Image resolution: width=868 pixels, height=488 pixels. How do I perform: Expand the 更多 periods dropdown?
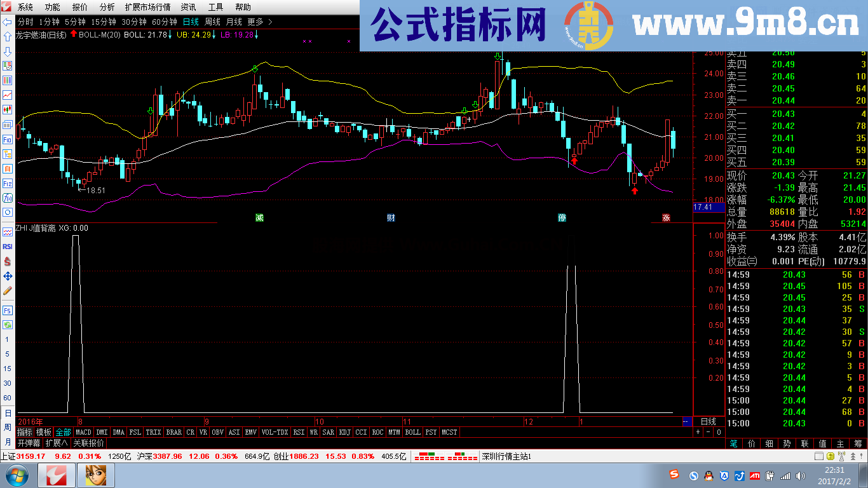point(255,22)
